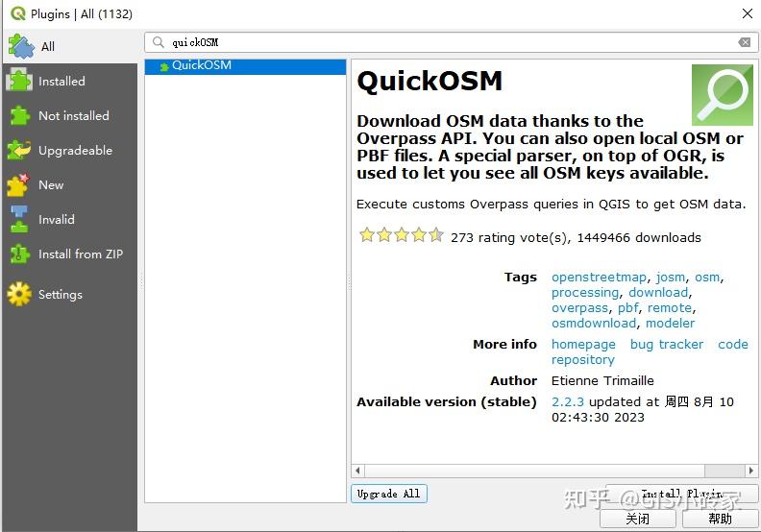This screenshot has height=532, width=761.
Task: Click the 关闭 (Close) button
Action: 637,519
